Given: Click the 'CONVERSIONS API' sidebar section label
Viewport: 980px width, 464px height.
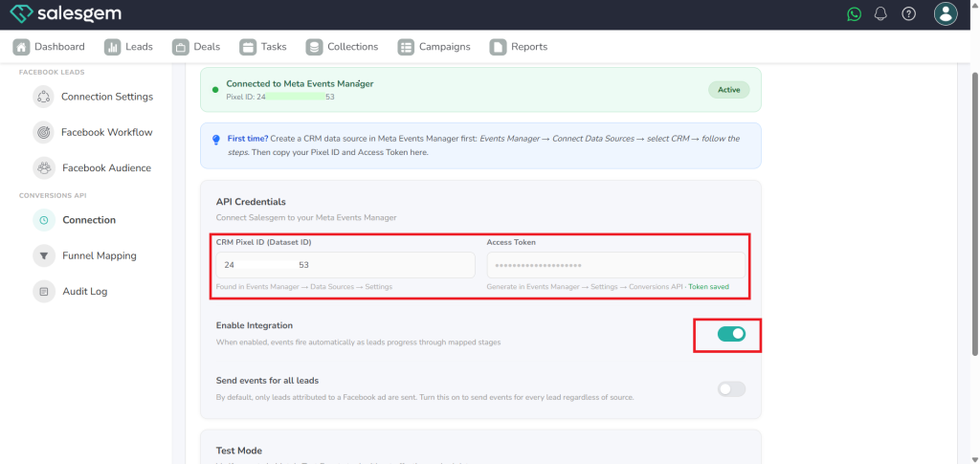Looking at the screenshot, I should [53, 195].
